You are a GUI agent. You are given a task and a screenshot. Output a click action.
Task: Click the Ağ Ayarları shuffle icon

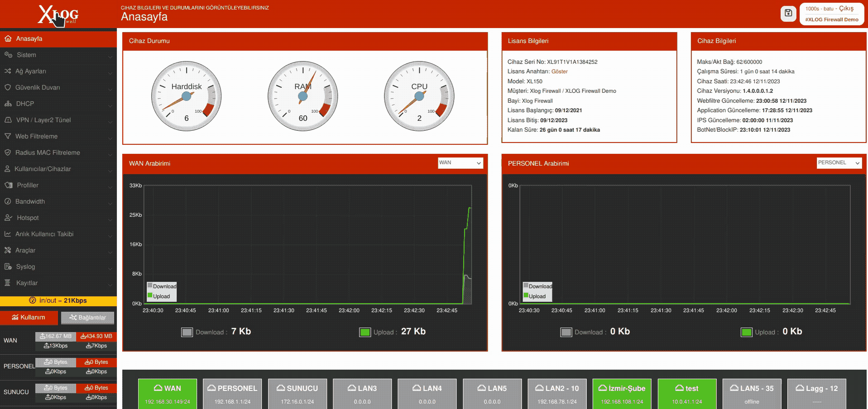coord(8,71)
